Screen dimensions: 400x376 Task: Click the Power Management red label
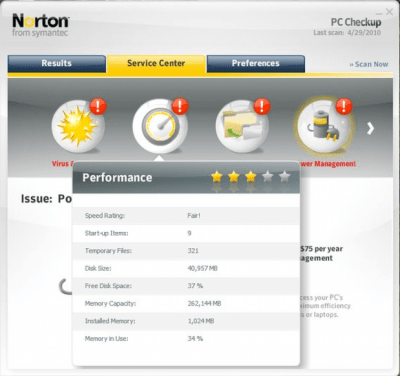point(328,164)
